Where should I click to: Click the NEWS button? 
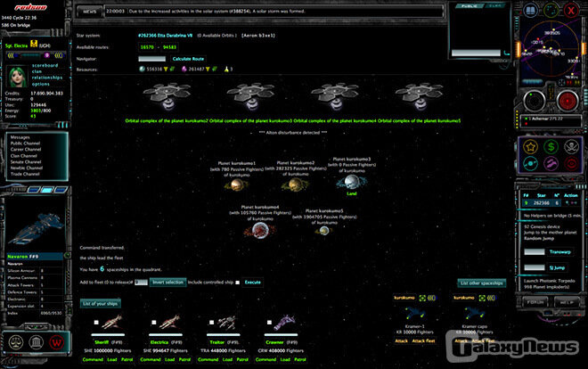pyautogui.click(x=90, y=12)
